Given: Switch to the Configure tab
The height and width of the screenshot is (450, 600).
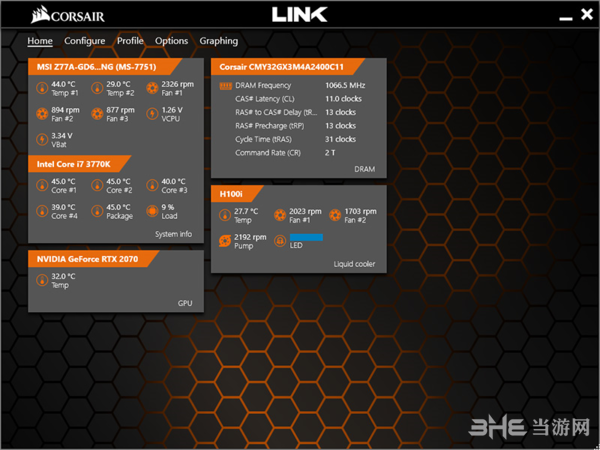Looking at the screenshot, I should (85, 41).
